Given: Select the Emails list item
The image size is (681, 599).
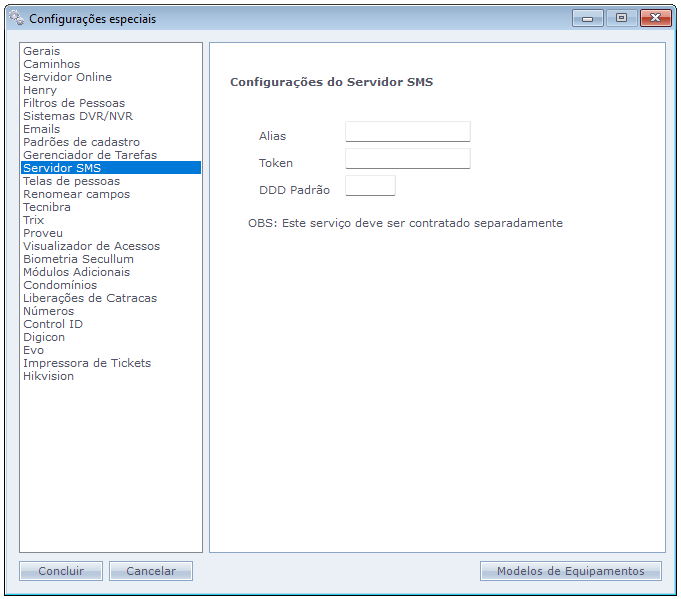Looking at the screenshot, I should pyautogui.click(x=42, y=129).
